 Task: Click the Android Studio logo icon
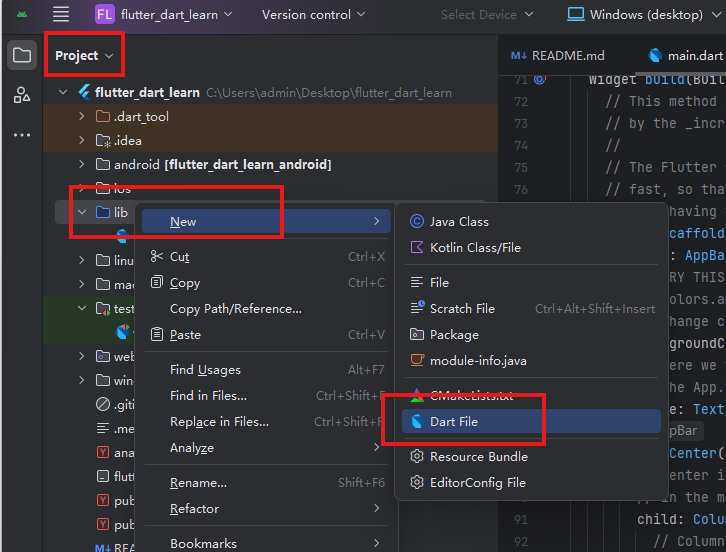[x=22, y=15]
